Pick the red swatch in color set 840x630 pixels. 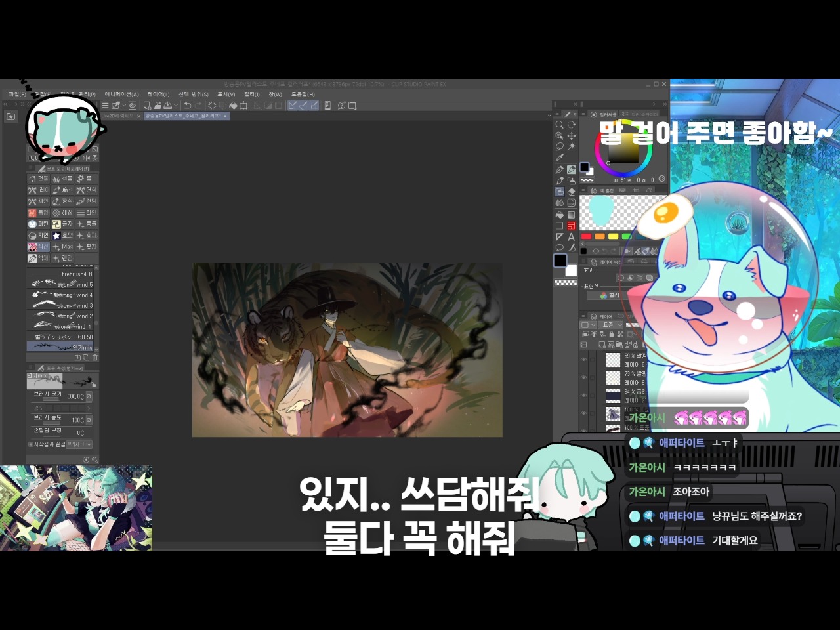587,236
